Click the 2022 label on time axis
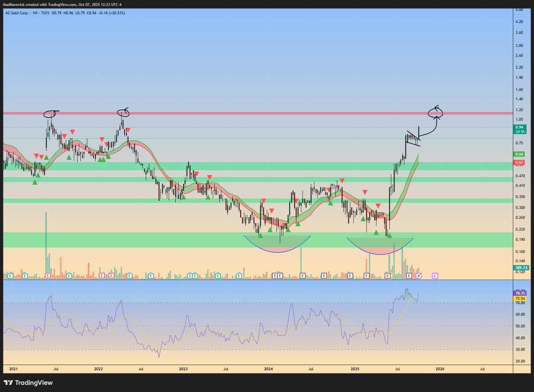The image size is (534, 392). 98,369
